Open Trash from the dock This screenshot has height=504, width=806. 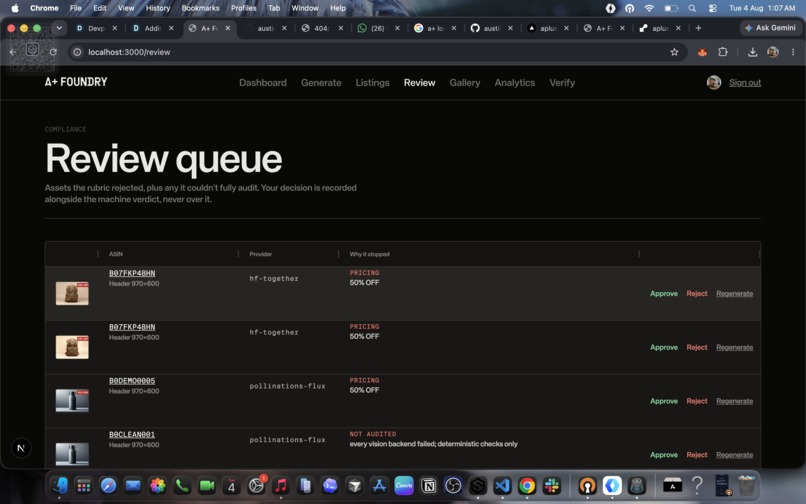tap(746, 485)
